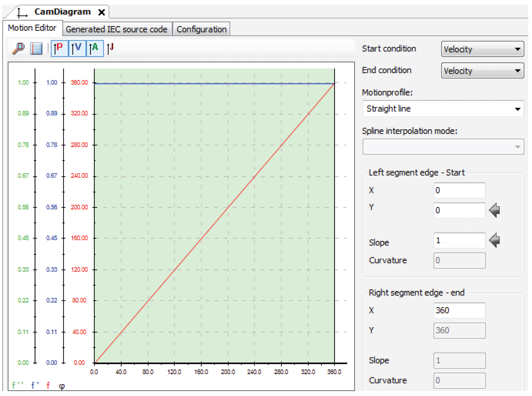Click the arrow beside left edge Y field
The height and width of the screenshot is (396, 532).
(x=495, y=211)
